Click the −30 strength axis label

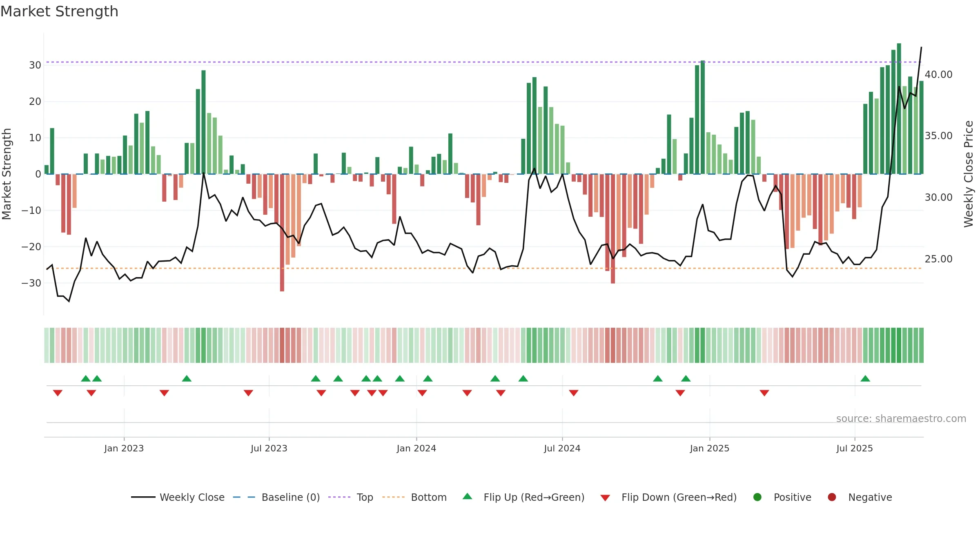click(x=31, y=283)
